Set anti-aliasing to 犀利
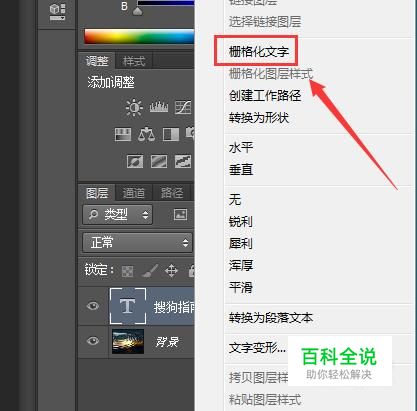This screenshot has height=411, width=417. pos(241,244)
